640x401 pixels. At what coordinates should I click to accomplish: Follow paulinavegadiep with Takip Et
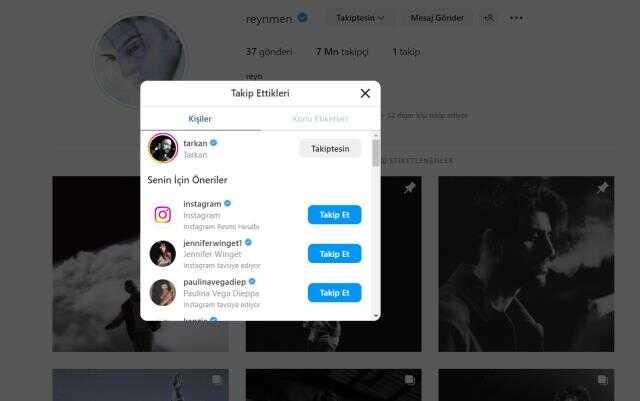[334, 293]
